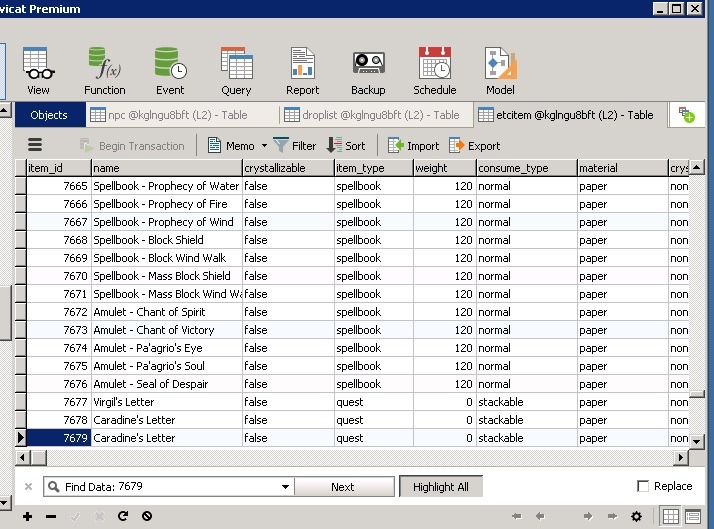The height and width of the screenshot is (529, 714).
Task: Select cell 'Amulet - Chant of Victory'
Action: (x=167, y=330)
